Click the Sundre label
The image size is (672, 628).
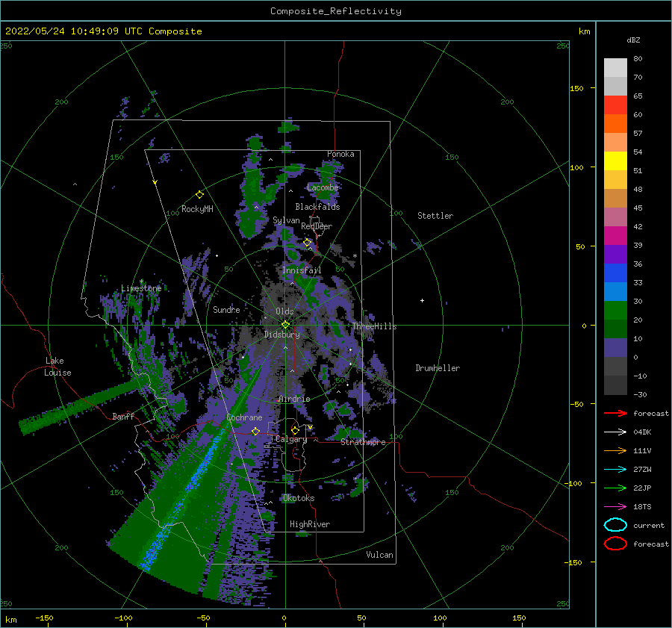[226, 309]
